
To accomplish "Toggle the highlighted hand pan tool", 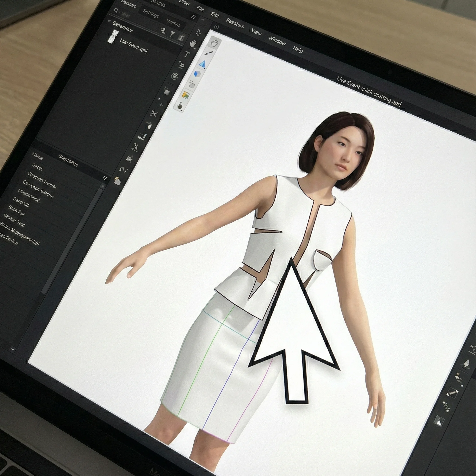I will [x=215, y=43].
